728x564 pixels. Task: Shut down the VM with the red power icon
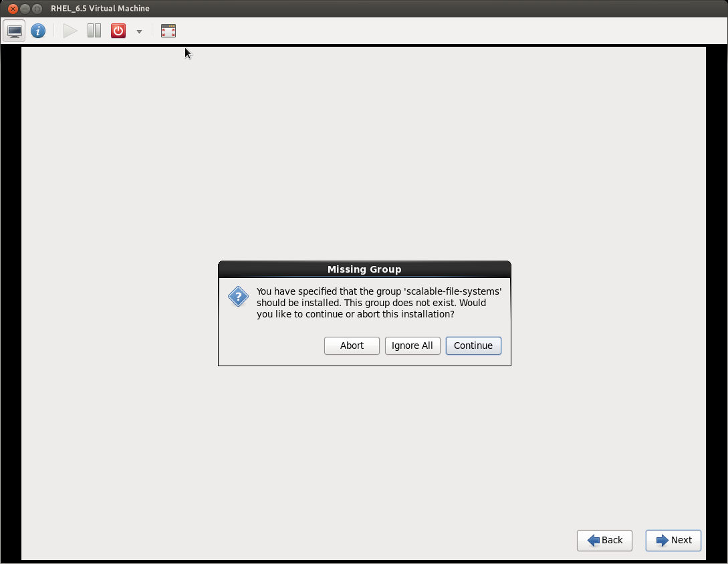(x=118, y=31)
